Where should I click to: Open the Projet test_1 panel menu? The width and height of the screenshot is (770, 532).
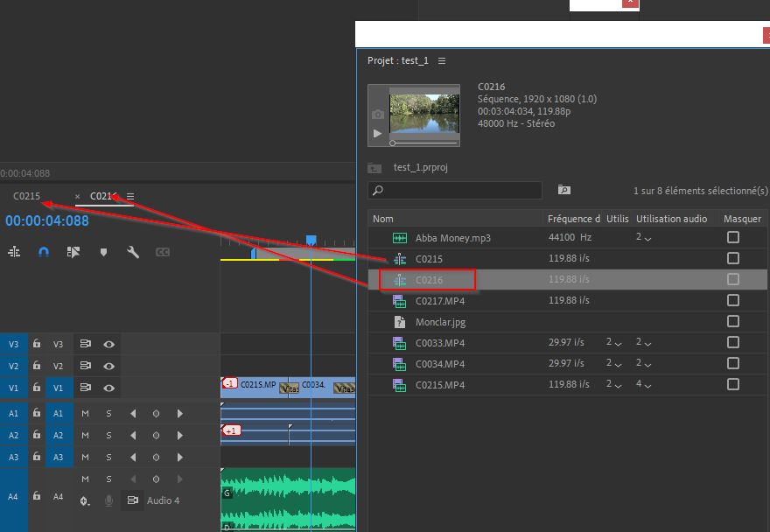pyautogui.click(x=442, y=61)
